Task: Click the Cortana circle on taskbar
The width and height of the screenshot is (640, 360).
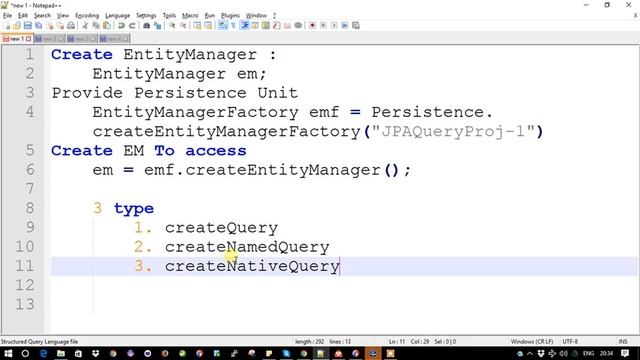Action: (25, 353)
